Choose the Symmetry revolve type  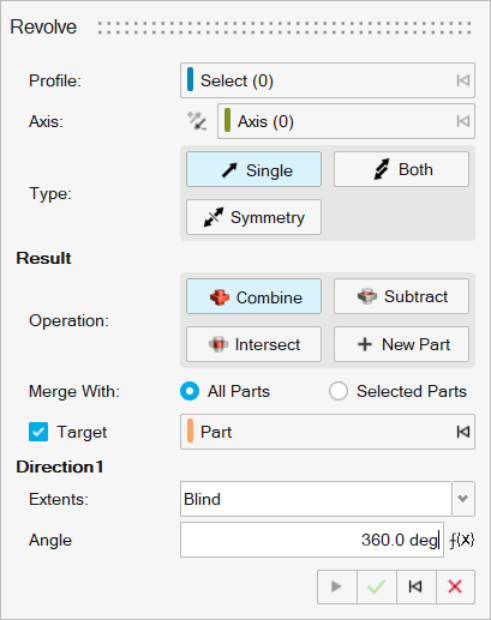point(254,217)
